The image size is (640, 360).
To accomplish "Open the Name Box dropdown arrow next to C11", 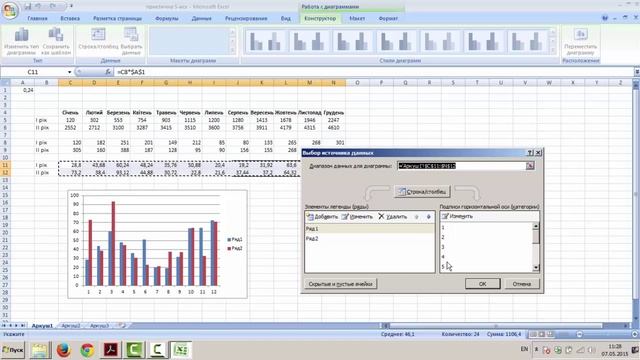I will click(x=69, y=72).
